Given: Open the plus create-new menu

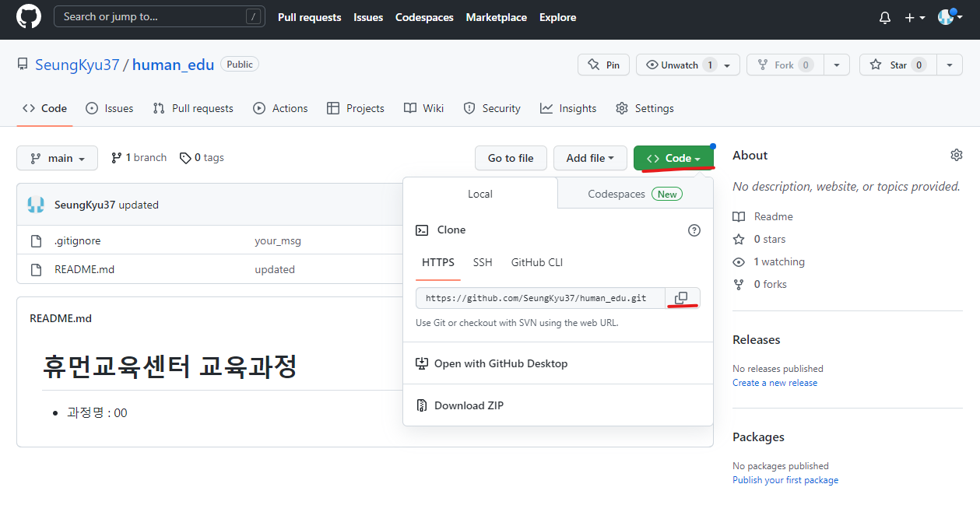Looking at the screenshot, I should pos(915,18).
